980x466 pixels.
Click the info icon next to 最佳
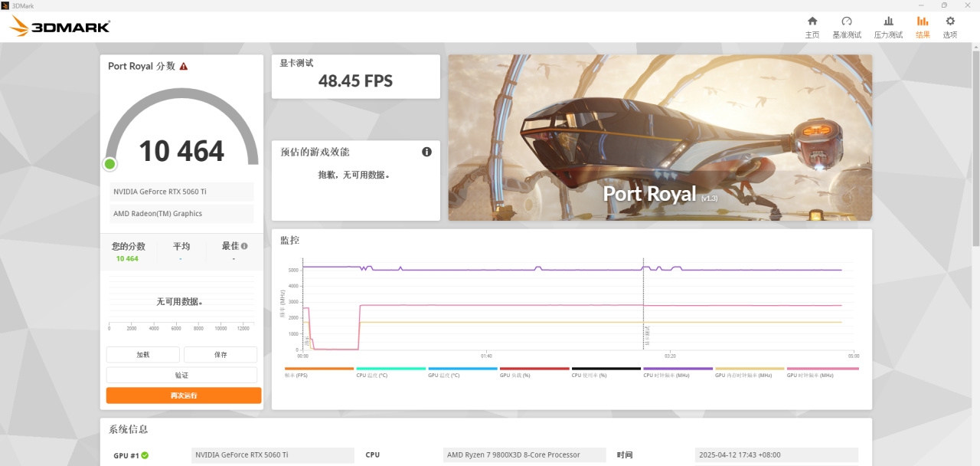pyautogui.click(x=244, y=246)
